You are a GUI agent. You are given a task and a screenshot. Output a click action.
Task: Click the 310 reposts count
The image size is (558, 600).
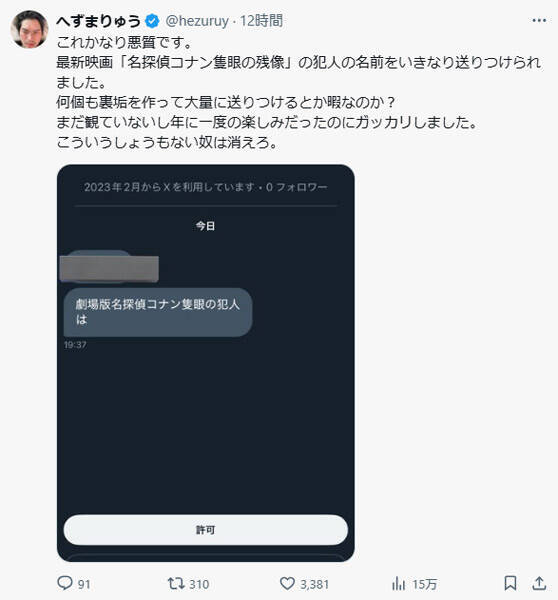click(199, 584)
